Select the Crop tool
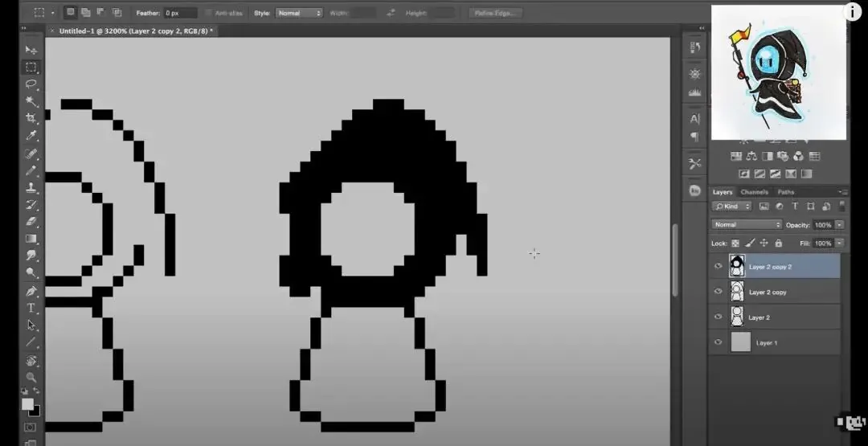 [x=31, y=118]
